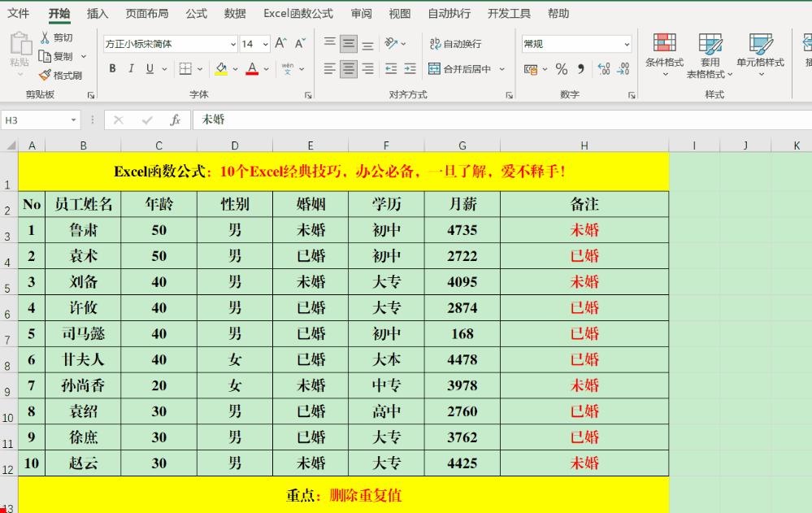
Task: Enable wrap text (自动换行)
Action: (x=455, y=43)
